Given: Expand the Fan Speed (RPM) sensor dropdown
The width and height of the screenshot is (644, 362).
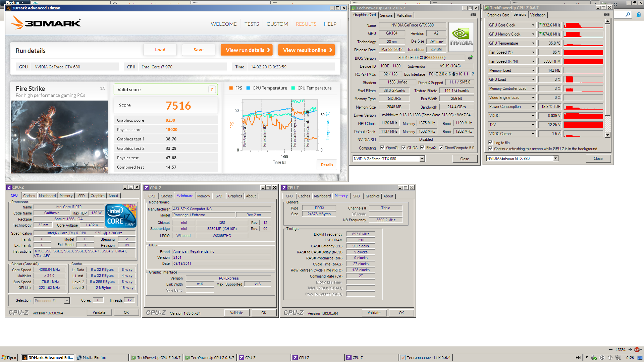Looking at the screenshot, I should click(533, 61).
